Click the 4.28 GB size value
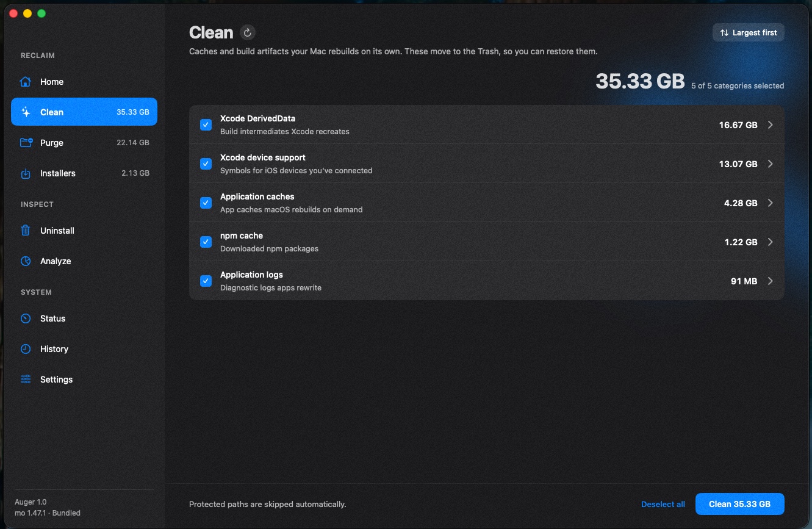The image size is (812, 529). tap(741, 203)
